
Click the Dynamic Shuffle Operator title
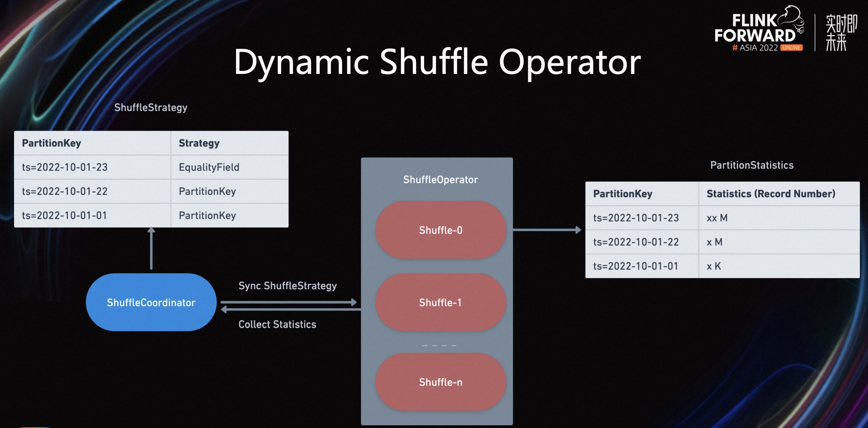[437, 62]
